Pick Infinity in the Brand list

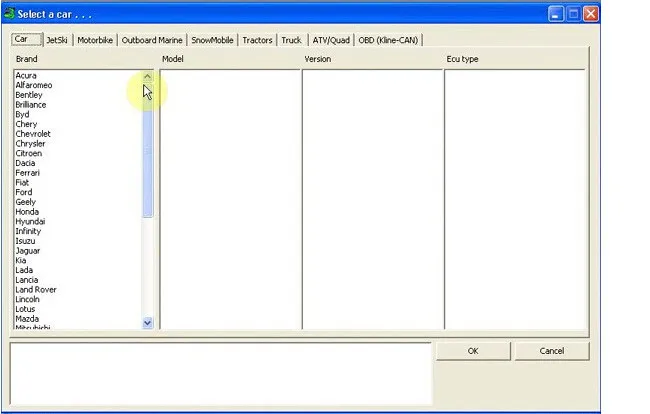click(x=28, y=231)
